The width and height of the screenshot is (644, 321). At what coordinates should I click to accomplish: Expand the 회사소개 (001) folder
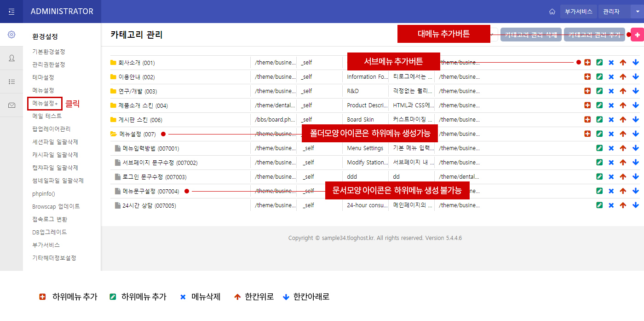point(114,63)
